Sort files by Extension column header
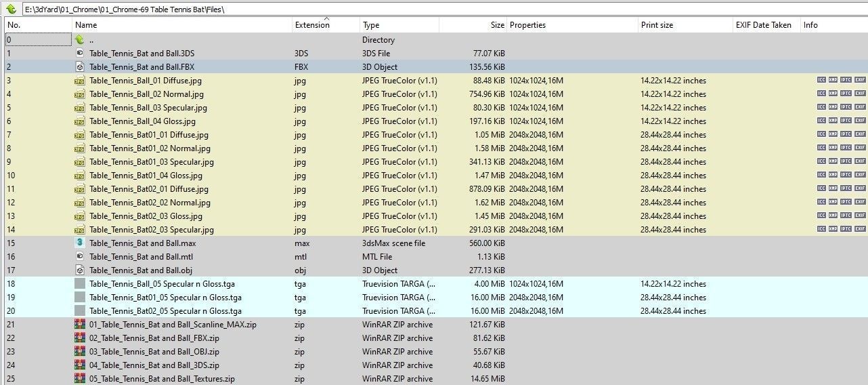868x385 pixels. point(312,25)
